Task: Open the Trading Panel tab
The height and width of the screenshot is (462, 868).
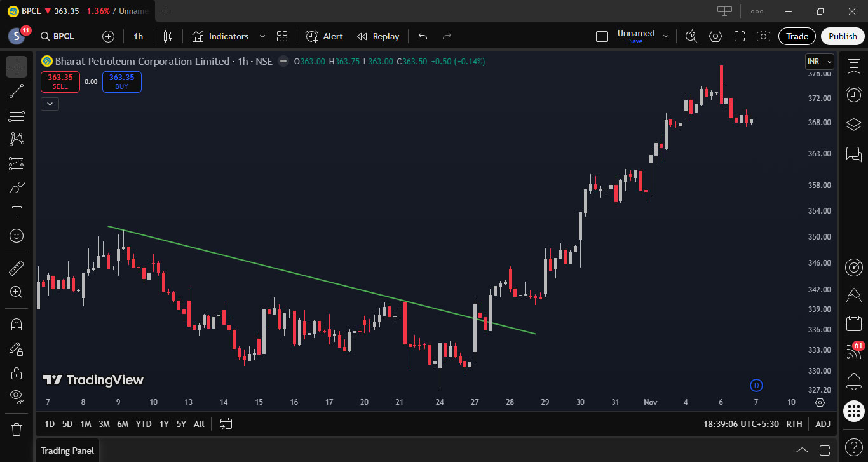Action: click(67, 451)
